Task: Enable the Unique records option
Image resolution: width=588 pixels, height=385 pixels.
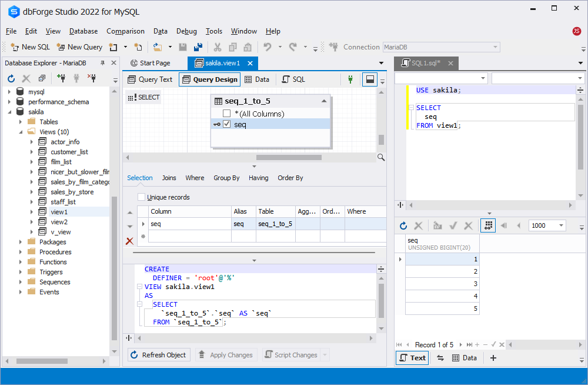Action: [x=140, y=198]
